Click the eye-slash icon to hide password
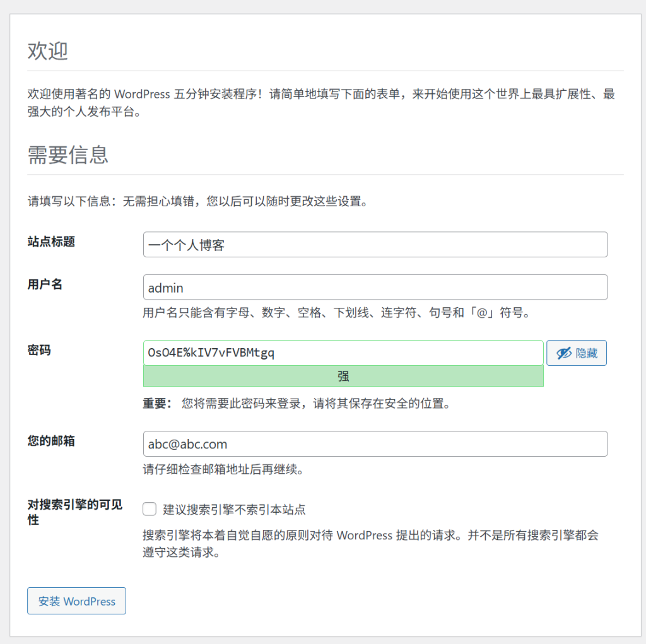This screenshot has height=644, width=646. pos(563,353)
